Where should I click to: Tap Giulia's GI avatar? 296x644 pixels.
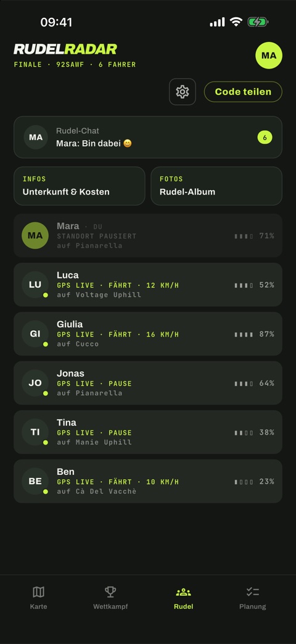coord(35,333)
